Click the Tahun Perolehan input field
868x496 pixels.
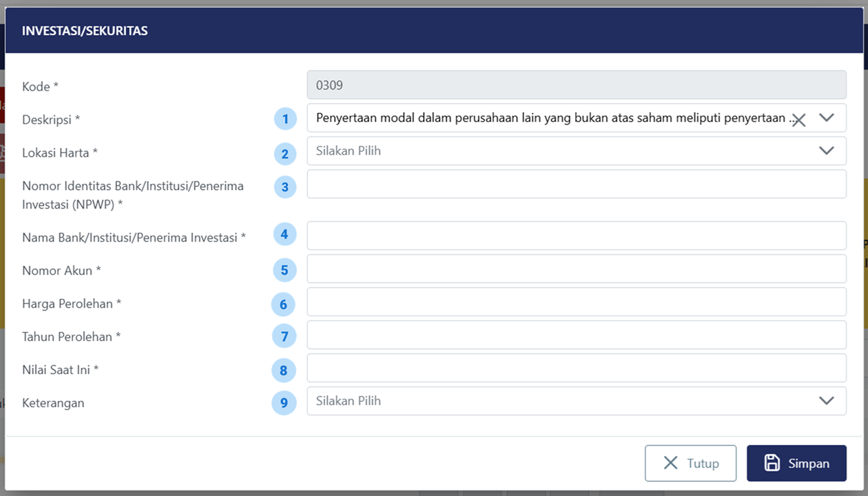[x=576, y=335]
